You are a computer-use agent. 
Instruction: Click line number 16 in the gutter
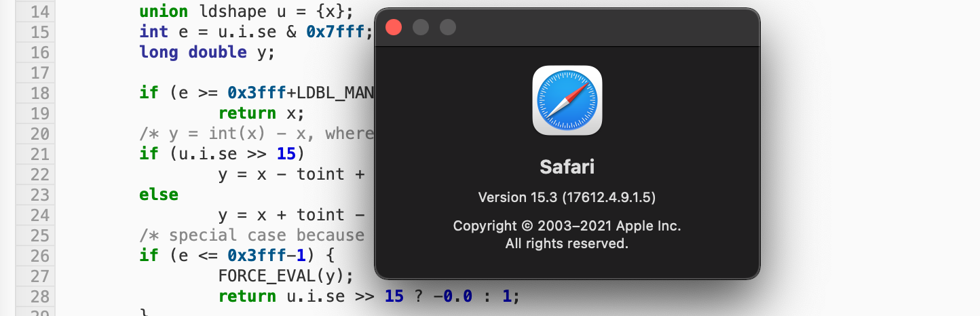(x=40, y=52)
